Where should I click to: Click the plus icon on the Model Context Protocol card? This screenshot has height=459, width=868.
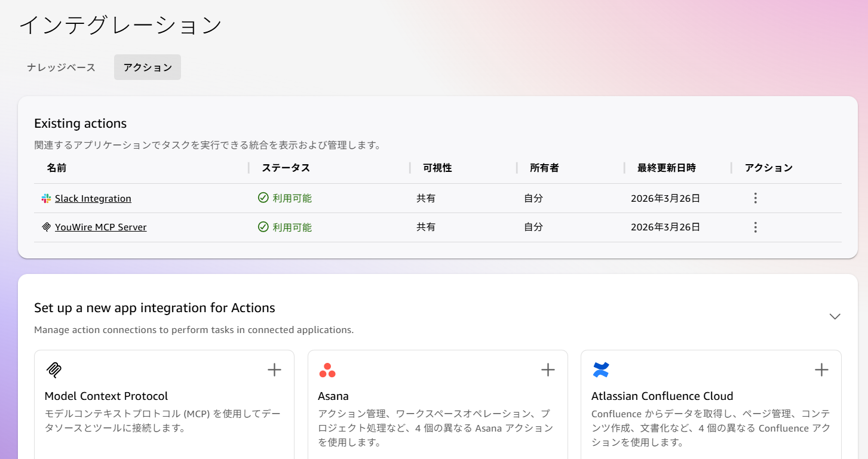pos(274,370)
